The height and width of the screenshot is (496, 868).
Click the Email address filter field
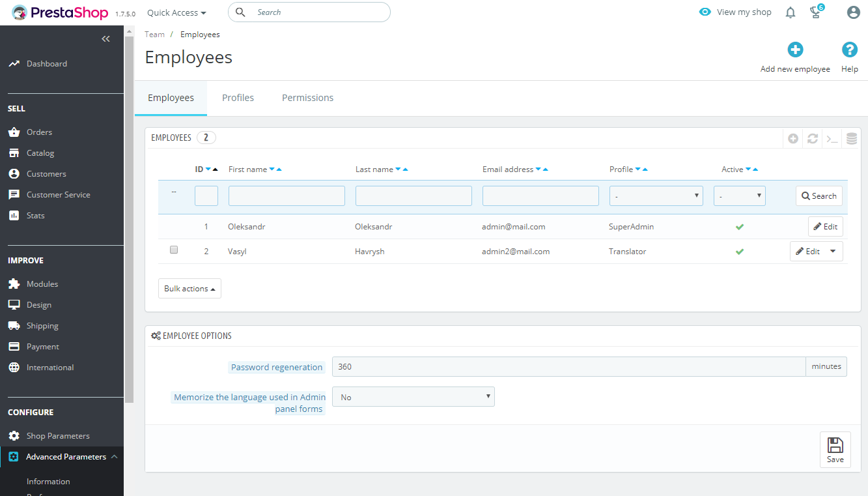click(x=540, y=196)
